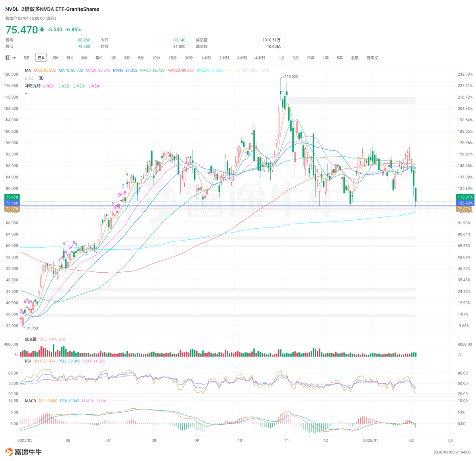This screenshot has width=476, height=461.
Task: Click the 5日 five-day chart button
Action: coord(27,58)
